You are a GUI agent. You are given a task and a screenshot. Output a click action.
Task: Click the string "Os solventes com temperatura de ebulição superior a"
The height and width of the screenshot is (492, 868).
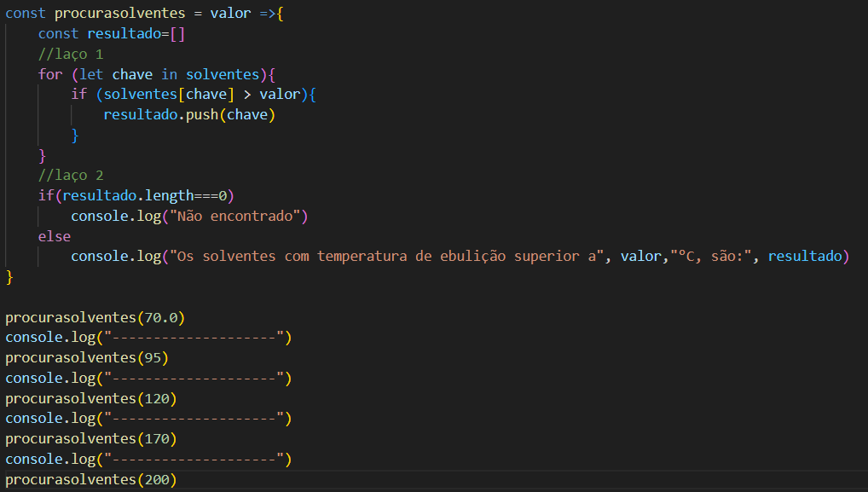pos(386,257)
